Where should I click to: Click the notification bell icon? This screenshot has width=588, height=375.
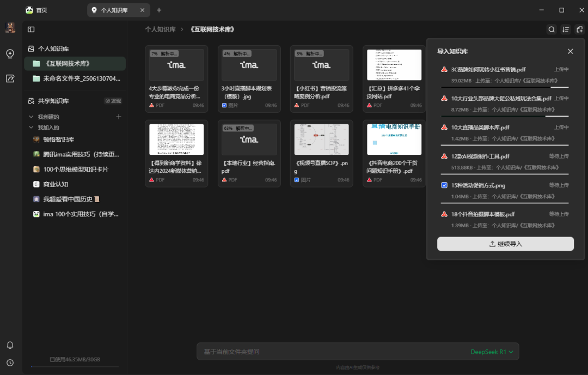[10, 345]
